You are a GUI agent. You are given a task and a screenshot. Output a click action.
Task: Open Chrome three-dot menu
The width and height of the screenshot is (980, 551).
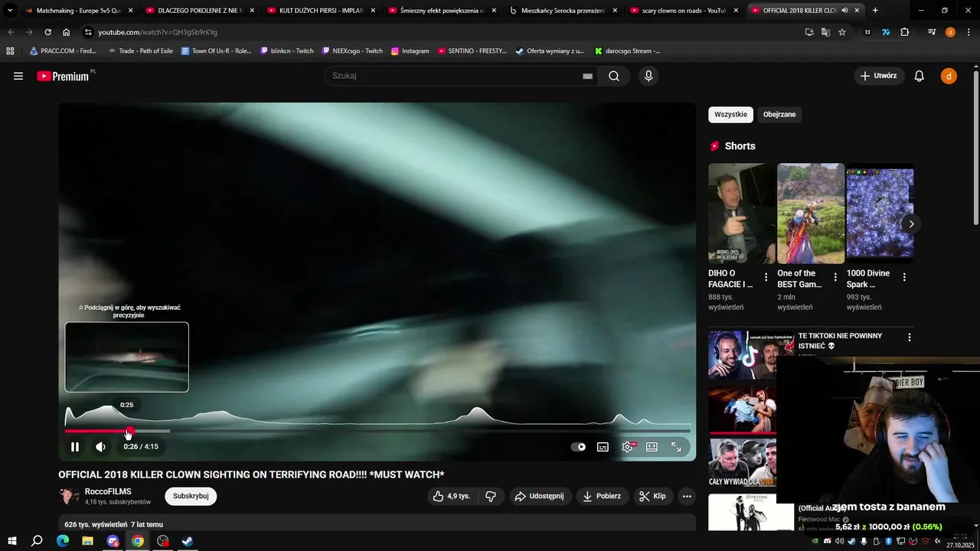(969, 32)
